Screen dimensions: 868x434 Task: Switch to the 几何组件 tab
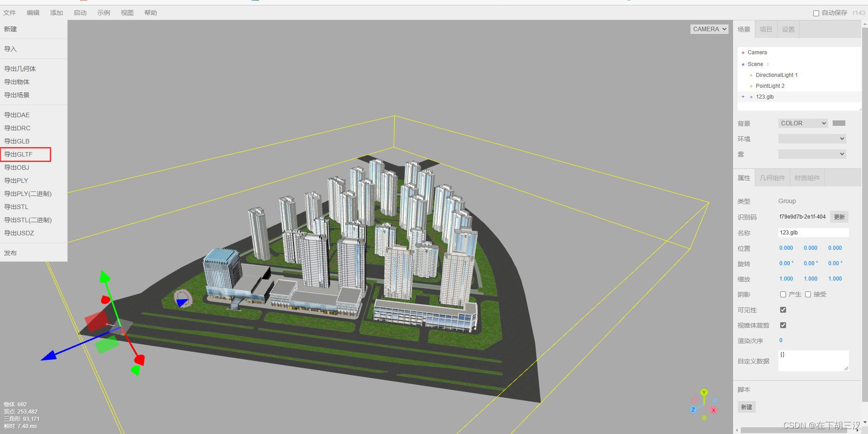pos(772,178)
